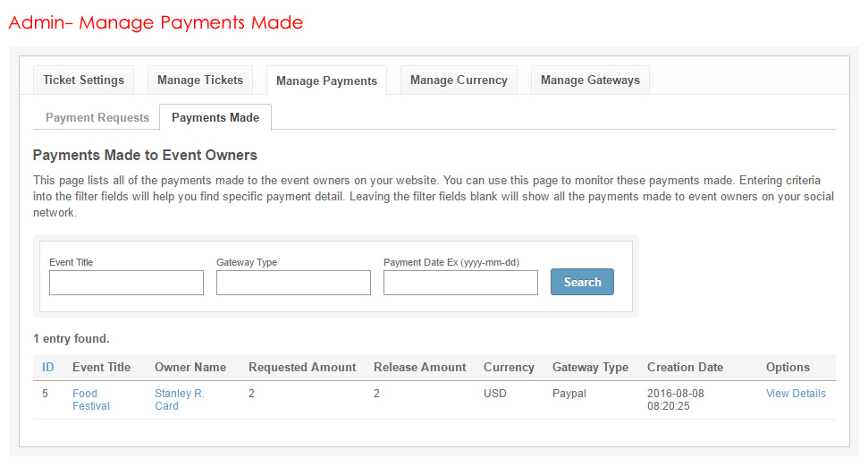Open Stanley R. Card owner profile link
Screen dimensions: 868x467
(179, 400)
